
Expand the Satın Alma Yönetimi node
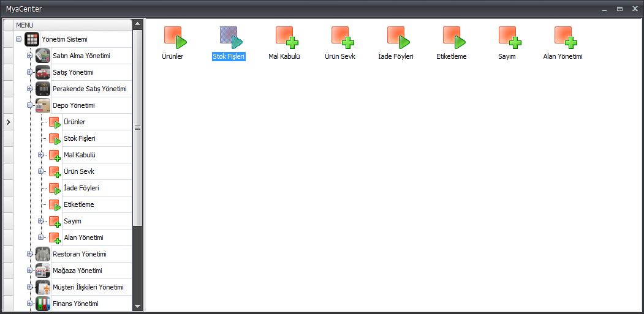coord(29,56)
